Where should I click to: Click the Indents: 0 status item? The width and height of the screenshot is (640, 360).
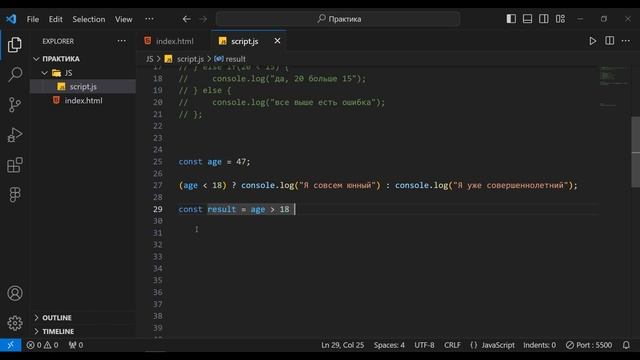click(x=539, y=345)
